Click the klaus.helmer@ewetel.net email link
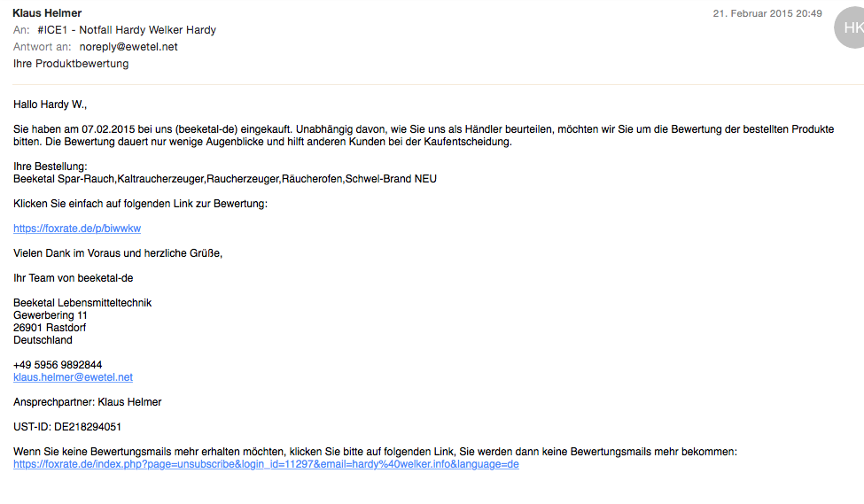Screen dimensions: 864x504 [x=73, y=377]
